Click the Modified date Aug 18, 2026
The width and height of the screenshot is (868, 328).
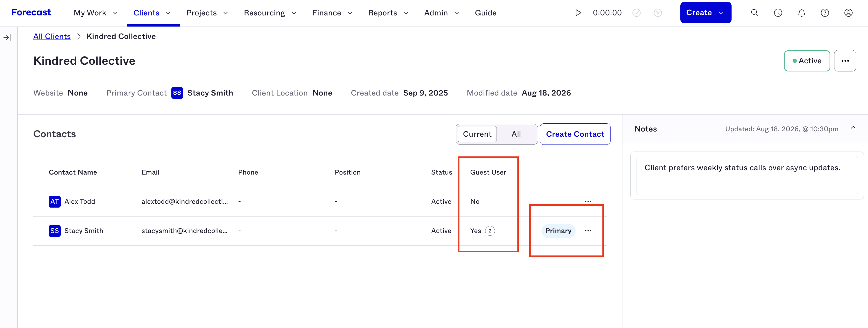[546, 93]
